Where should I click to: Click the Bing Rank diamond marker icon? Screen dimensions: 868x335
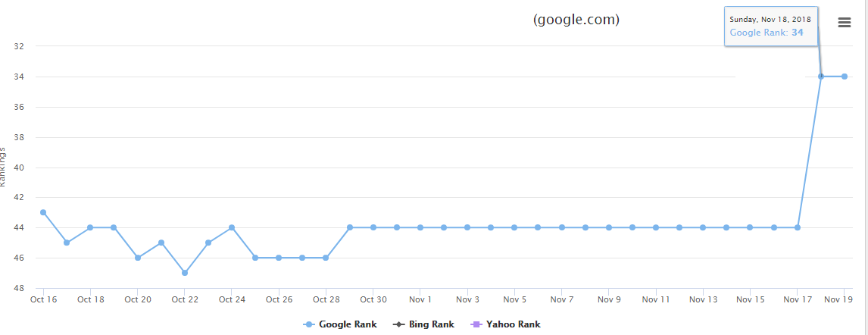click(x=398, y=324)
